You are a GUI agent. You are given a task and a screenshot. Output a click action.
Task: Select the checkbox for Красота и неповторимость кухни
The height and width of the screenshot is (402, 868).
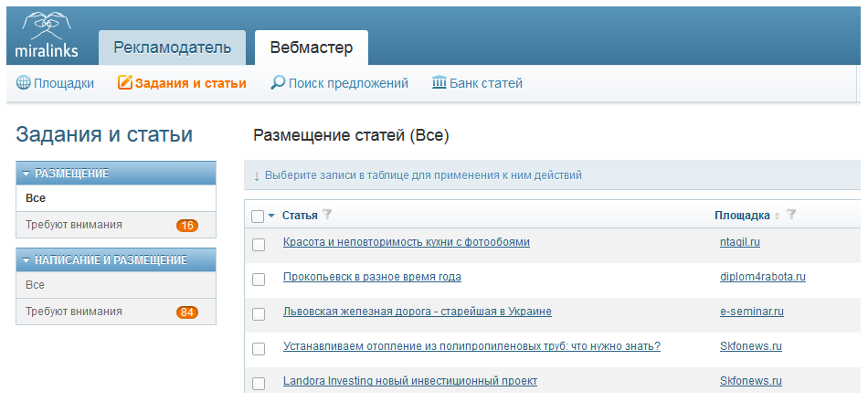259,245
